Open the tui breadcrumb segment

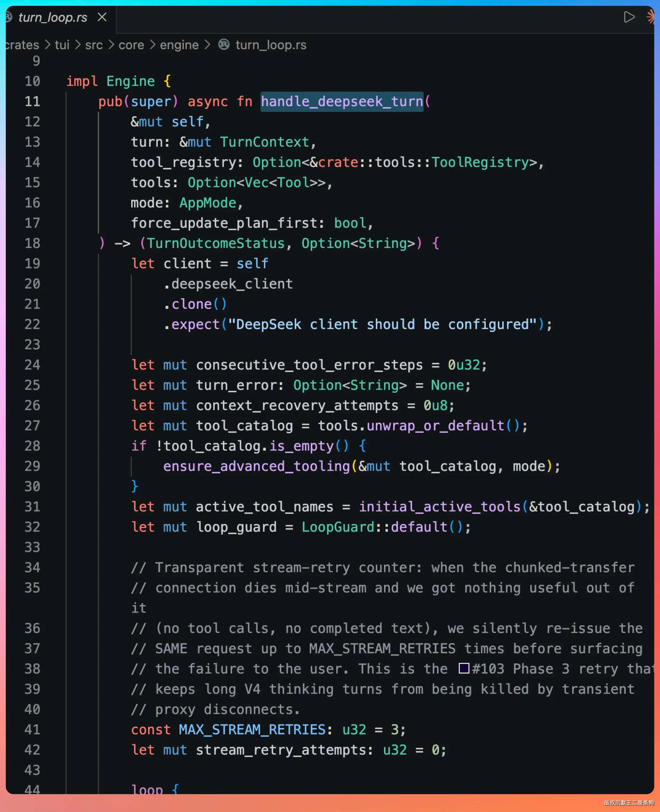[62, 45]
